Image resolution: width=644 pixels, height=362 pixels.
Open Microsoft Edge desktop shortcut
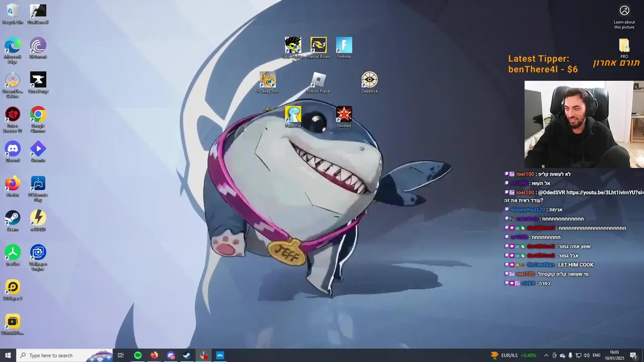coord(13,51)
